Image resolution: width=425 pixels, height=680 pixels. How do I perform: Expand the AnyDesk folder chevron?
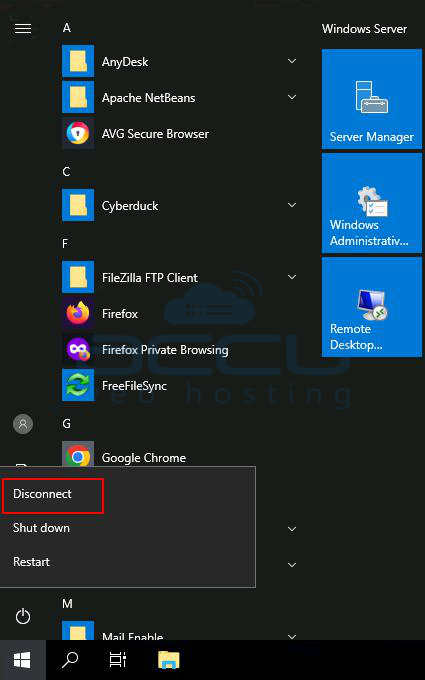292,61
